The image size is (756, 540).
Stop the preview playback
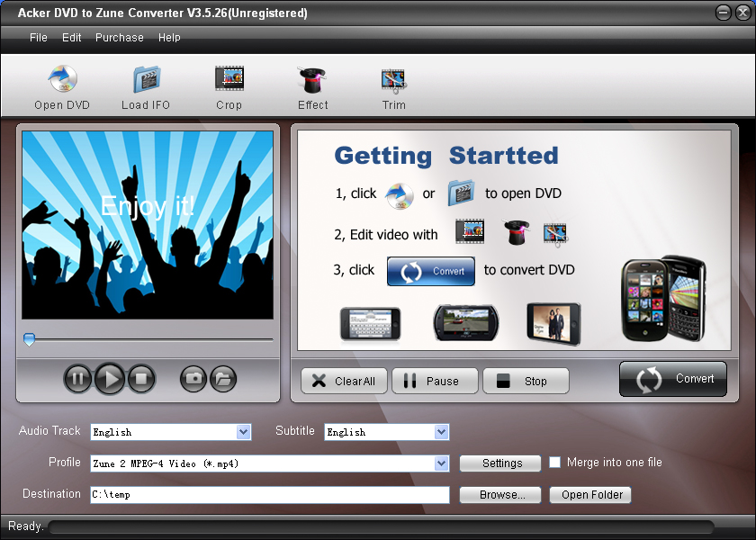[x=140, y=379]
